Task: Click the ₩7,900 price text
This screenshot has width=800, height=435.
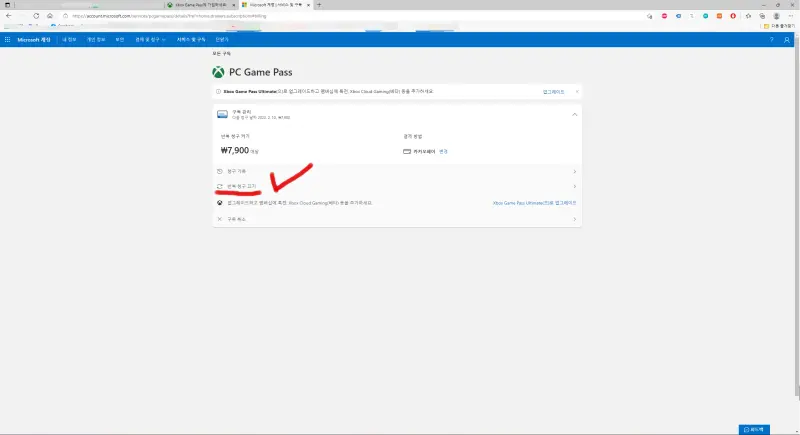Action: [235, 150]
